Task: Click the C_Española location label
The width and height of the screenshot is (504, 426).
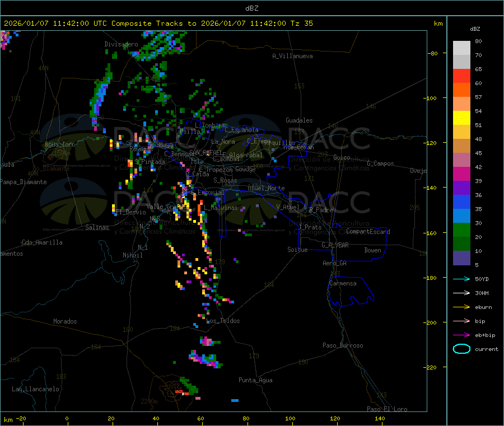Action: pos(242,130)
